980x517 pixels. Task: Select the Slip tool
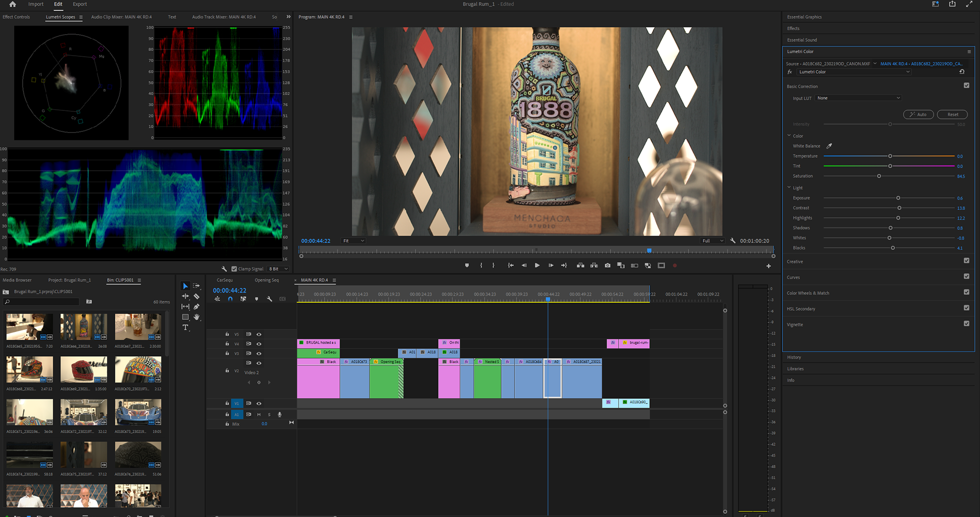(x=185, y=307)
